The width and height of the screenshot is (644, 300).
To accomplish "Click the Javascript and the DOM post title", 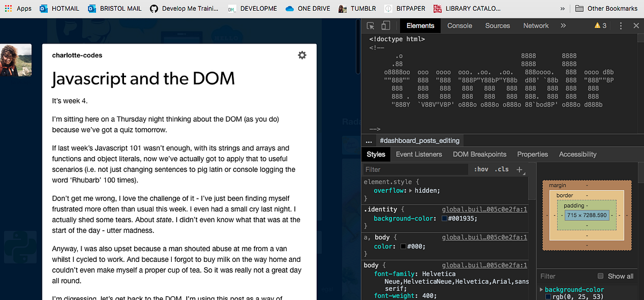I will coord(144,79).
